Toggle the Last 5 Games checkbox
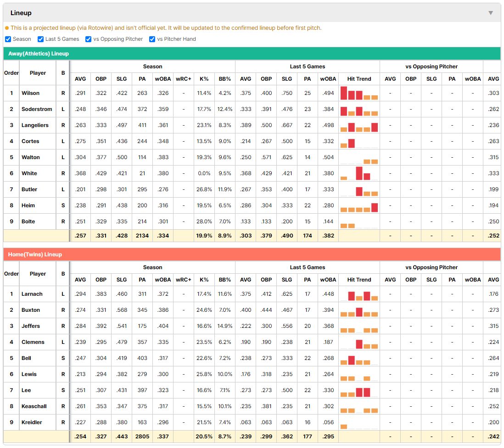Viewport: 504px width, 448px height. [x=40, y=39]
